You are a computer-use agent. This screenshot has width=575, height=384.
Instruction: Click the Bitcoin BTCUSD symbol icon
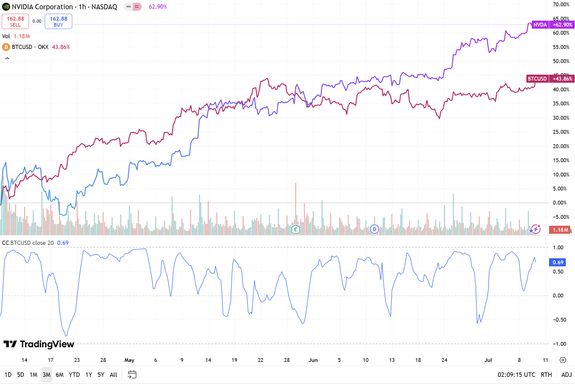pos(6,47)
